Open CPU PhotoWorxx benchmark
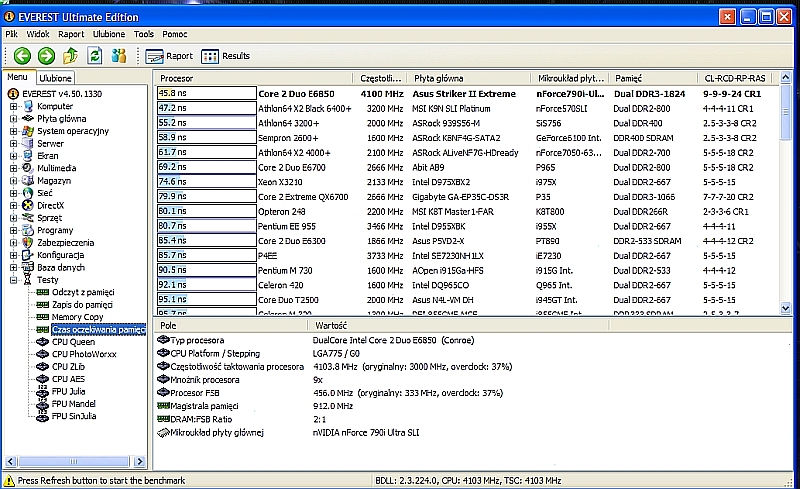 [x=82, y=354]
